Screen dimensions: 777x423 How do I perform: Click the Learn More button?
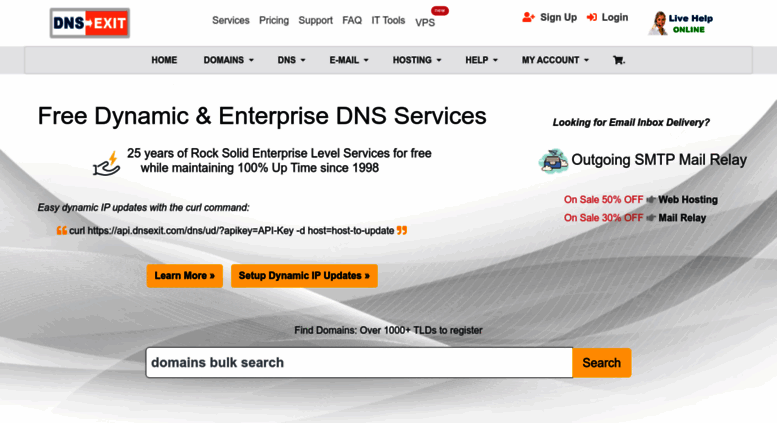pos(184,276)
